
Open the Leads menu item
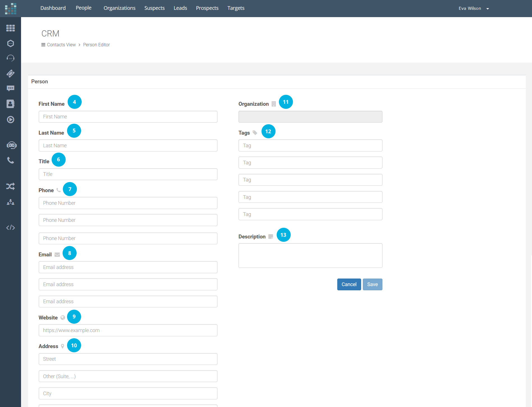[x=180, y=8]
